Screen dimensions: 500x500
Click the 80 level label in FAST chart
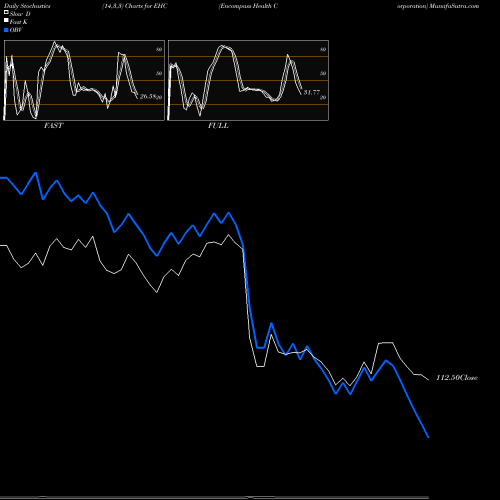[159, 49]
